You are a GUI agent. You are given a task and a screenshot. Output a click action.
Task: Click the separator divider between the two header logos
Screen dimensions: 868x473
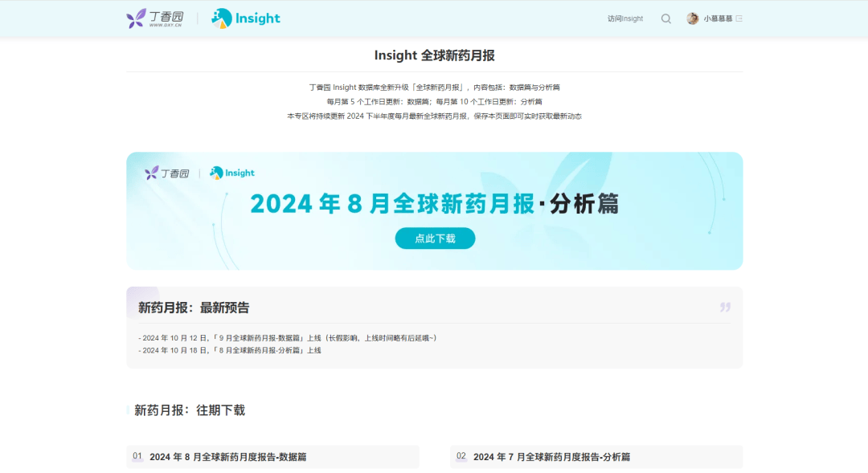tap(199, 18)
